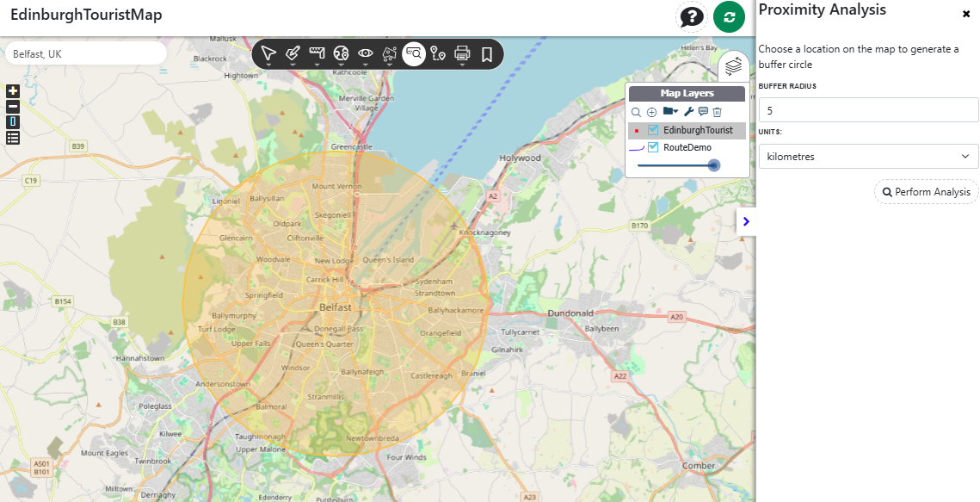Open the help question mark bubble
Viewport: 980px width, 502px height.
(x=691, y=16)
